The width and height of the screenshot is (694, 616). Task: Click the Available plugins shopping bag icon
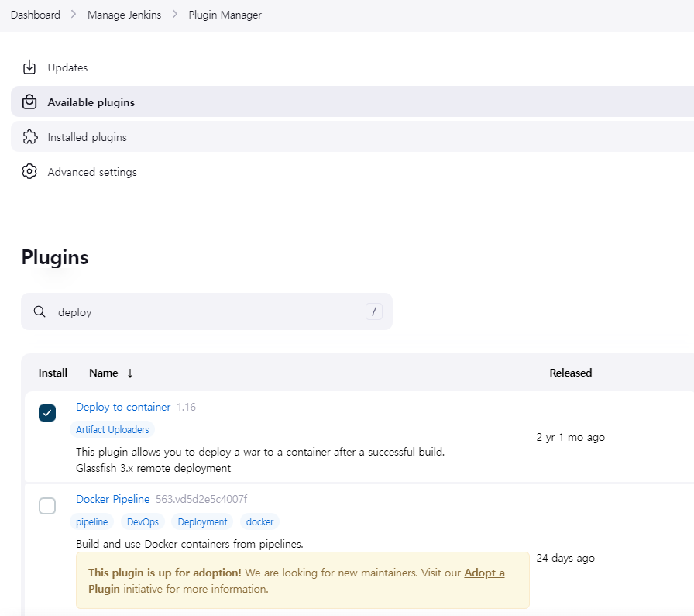tap(29, 102)
